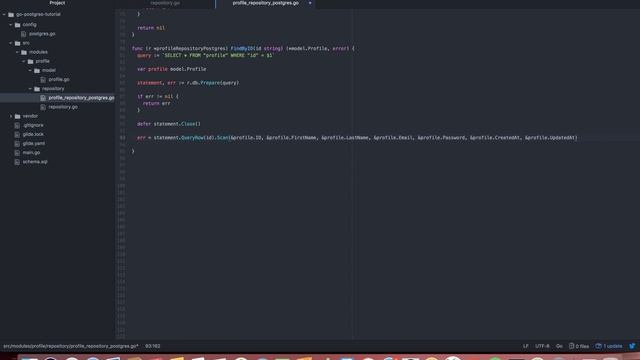Click the QueryRow call in code
The height and width of the screenshot is (360, 640).
click(x=192, y=138)
